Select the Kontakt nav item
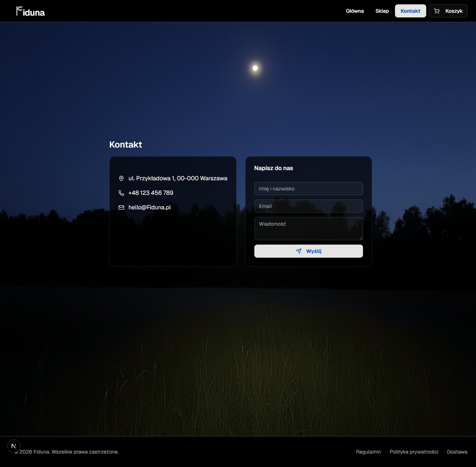 point(410,11)
